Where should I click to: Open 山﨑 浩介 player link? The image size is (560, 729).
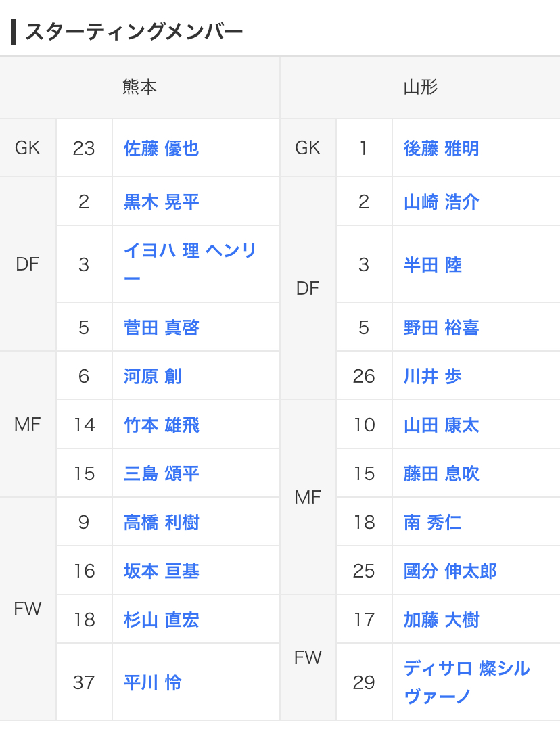pyautogui.click(x=441, y=202)
